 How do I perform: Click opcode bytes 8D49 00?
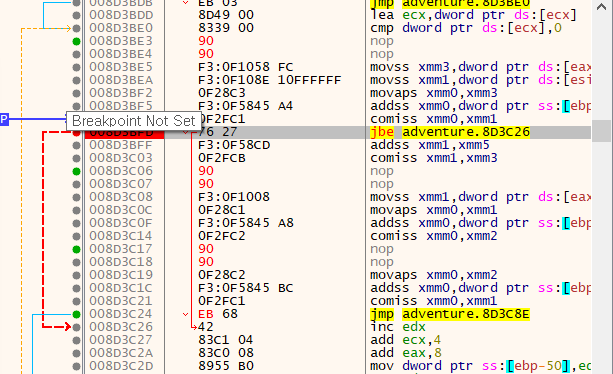226,15
